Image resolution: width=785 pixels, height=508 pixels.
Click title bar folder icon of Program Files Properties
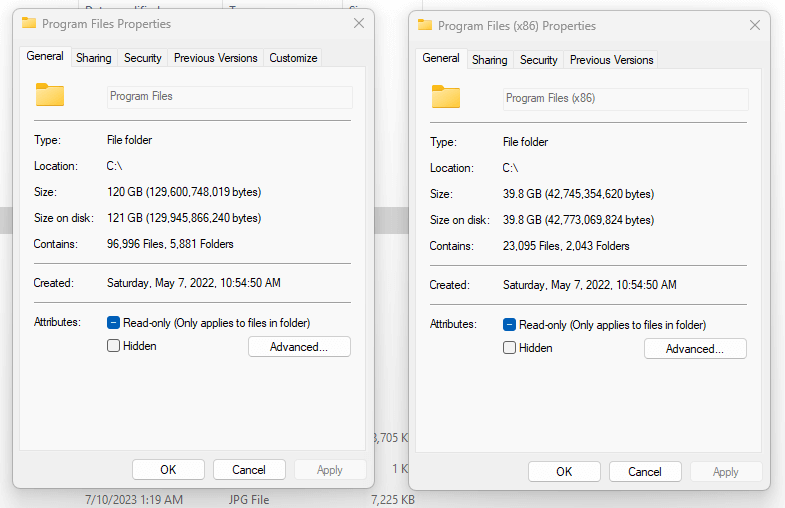pos(29,23)
